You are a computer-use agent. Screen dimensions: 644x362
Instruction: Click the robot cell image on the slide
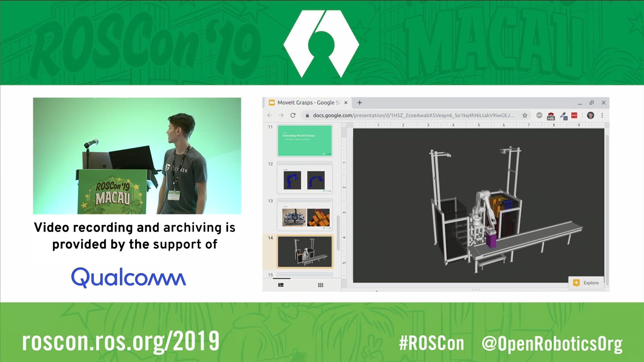pos(479,205)
